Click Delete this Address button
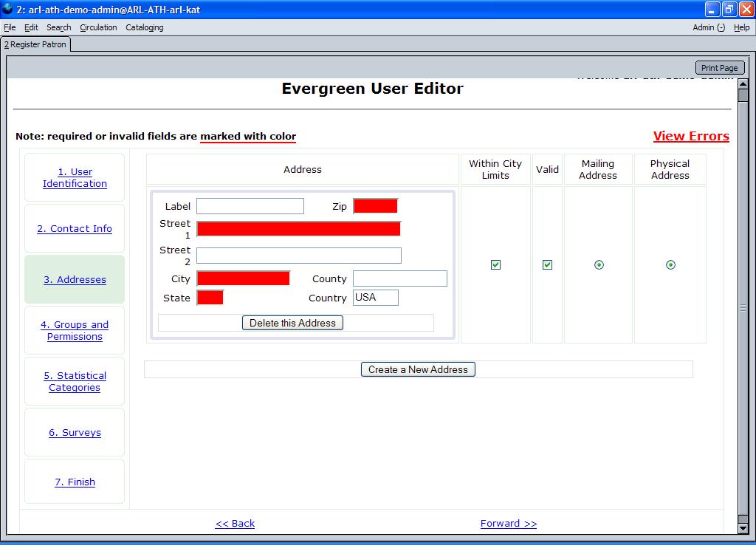 292,323
